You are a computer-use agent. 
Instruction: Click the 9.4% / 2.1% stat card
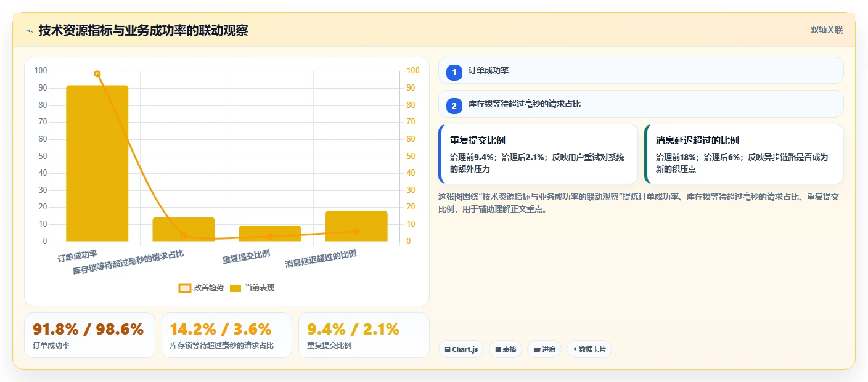364,335
